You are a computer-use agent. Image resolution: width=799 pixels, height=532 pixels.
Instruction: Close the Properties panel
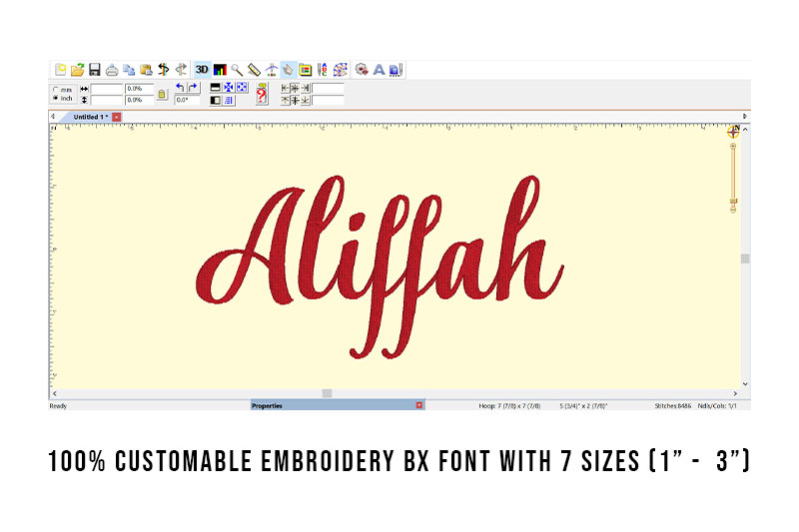pos(419,405)
